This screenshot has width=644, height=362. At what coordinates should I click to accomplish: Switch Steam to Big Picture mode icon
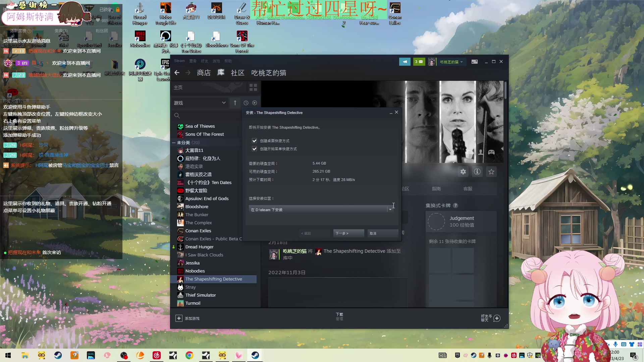[475, 62]
